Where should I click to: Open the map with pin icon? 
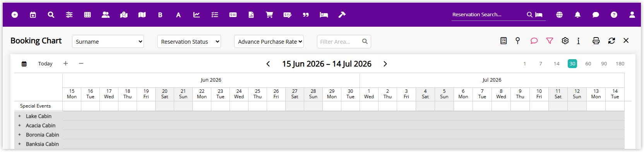click(x=124, y=15)
